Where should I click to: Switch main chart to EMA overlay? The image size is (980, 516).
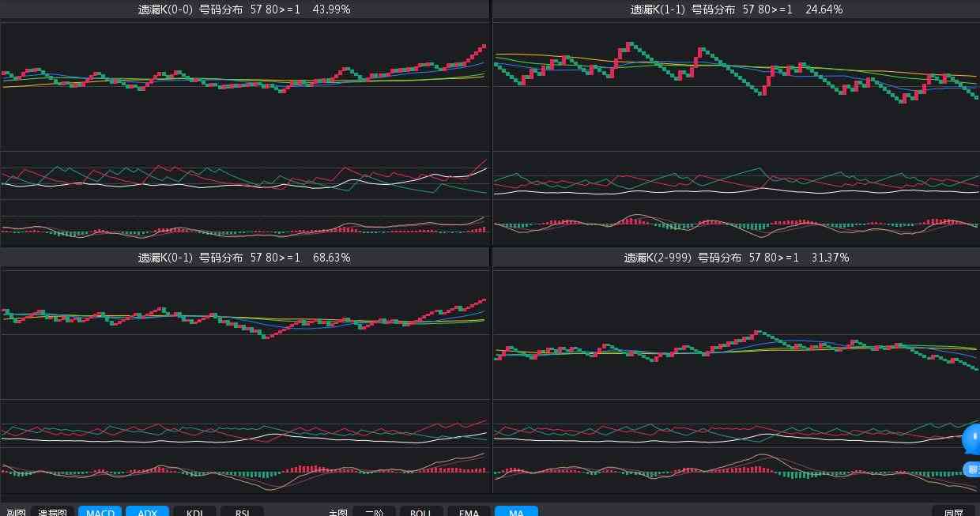tap(469, 512)
